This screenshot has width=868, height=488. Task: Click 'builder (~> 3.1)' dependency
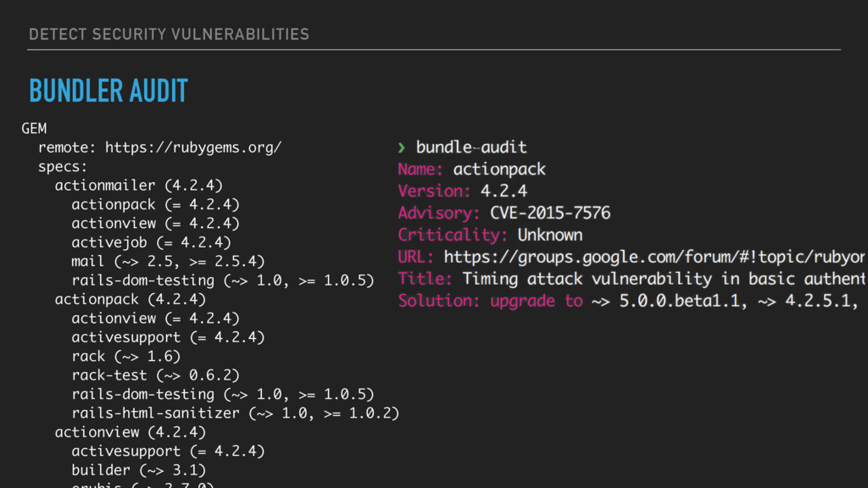pyautogui.click(x=138, y=470)
